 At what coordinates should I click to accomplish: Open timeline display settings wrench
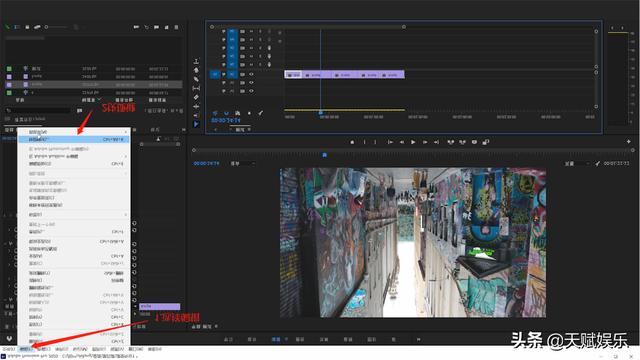tap(260, 113)
